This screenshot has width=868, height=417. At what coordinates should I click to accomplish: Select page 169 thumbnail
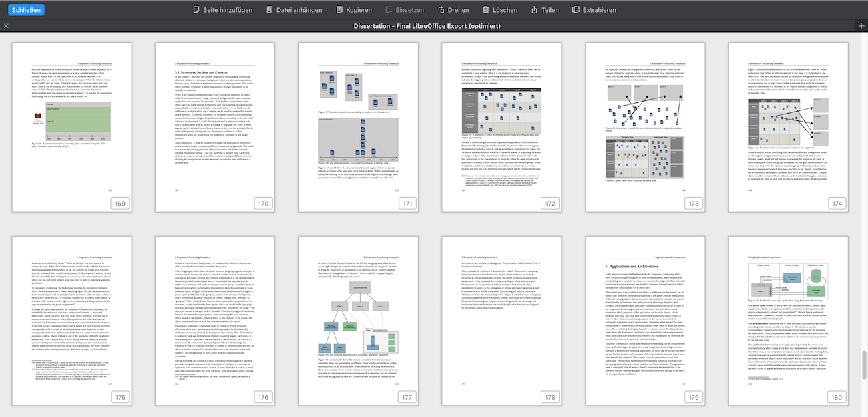click(71, 127)
